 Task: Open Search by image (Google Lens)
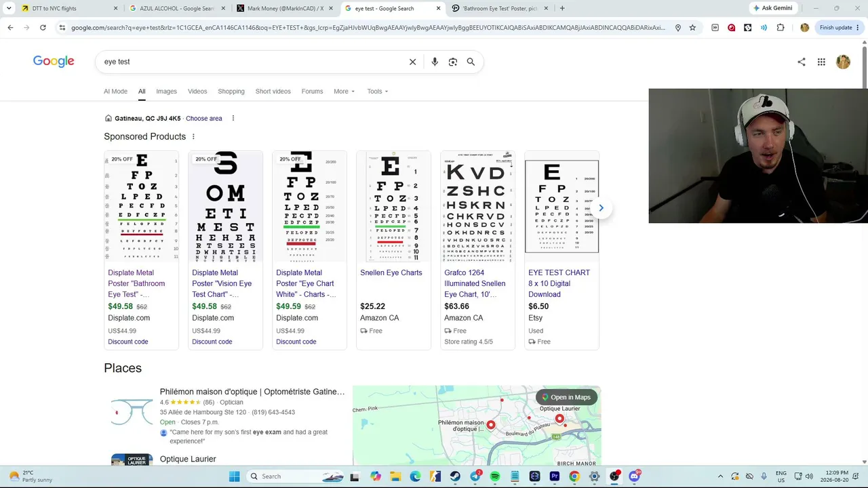(x=453, y=62)
